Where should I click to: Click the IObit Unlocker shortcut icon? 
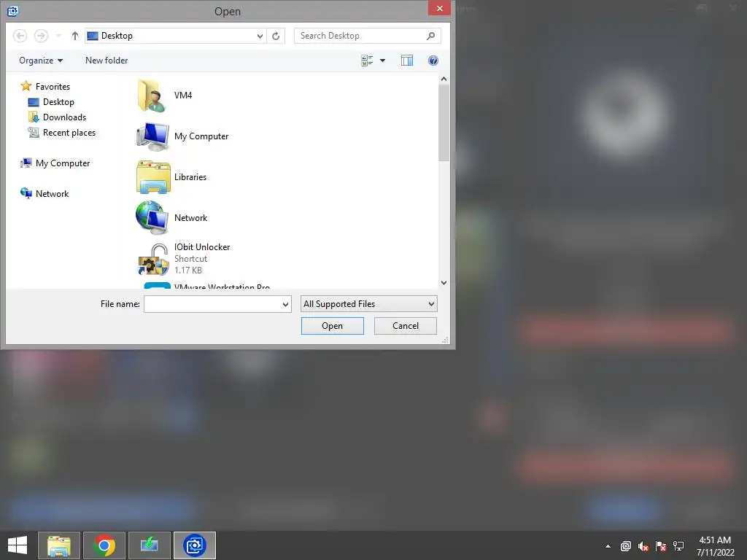click(153, 259)
